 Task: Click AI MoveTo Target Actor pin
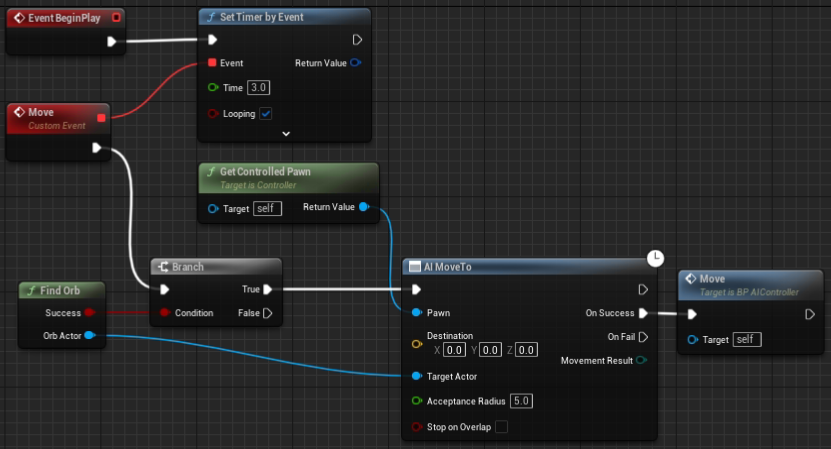click(417, 376)
